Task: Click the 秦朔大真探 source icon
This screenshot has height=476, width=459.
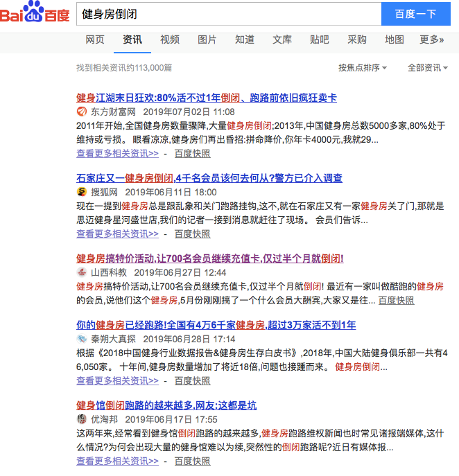Action: point(81,339)
